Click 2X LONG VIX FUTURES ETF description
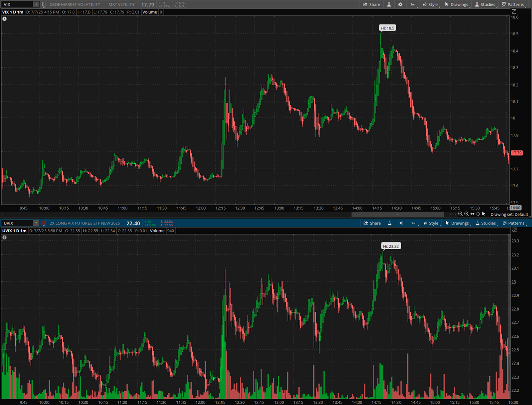Screen dimensions: 532x405 pos(85,223)
